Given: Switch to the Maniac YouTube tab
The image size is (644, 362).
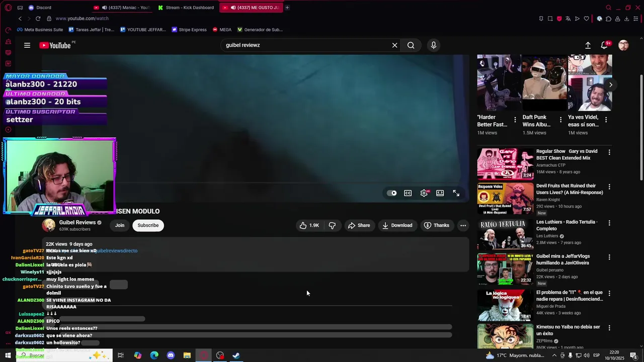Looking at the screenshot, I should (122, 8).
